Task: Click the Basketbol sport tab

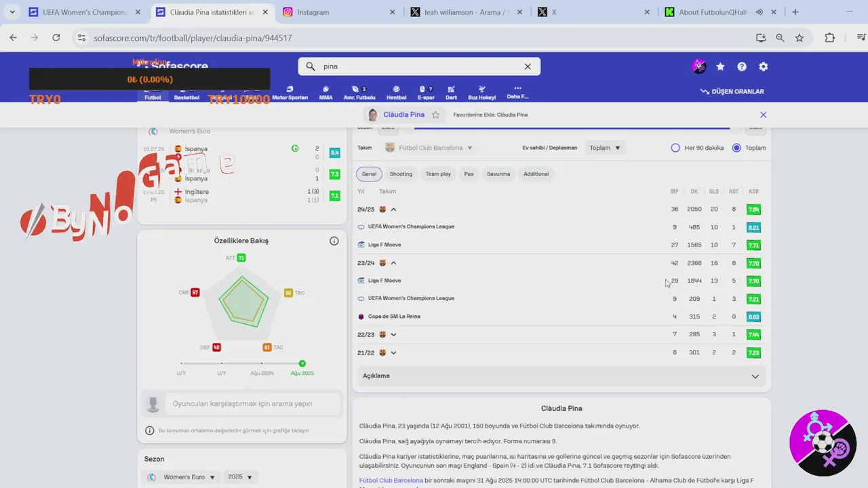Action: [x=186, y=93]
